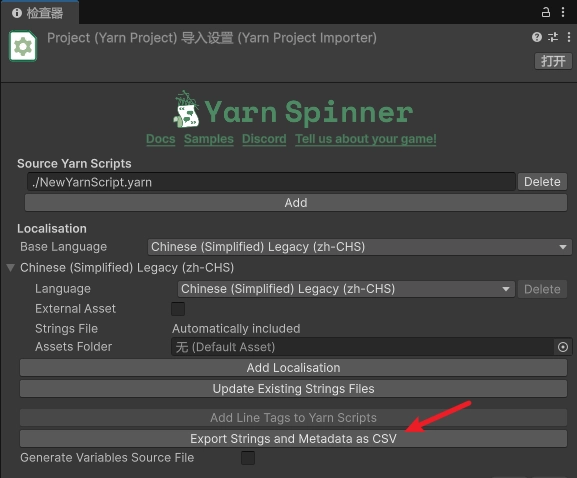This screenshot has height=478, width=577.
Task: Open the Discord link
Action: pyautogui.click(x=264, y=139)
